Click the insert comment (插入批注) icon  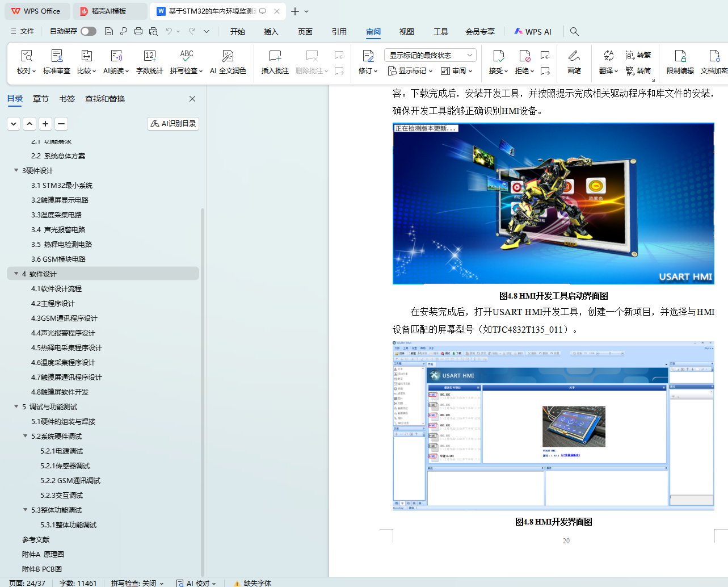(x=275, y=56)
